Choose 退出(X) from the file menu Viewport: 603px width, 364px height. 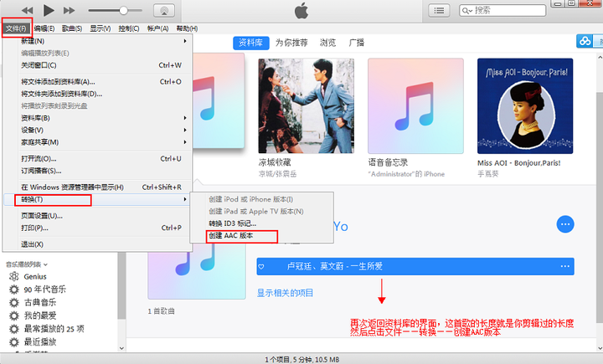[x=97, y=244]
